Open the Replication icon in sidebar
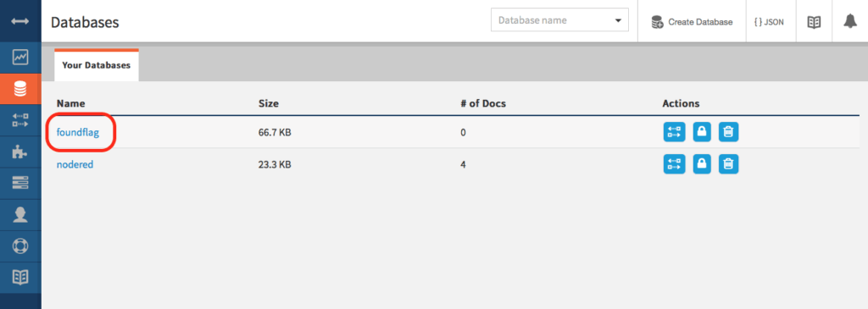This screenshot has height=309, width=868. pos(20,120)
